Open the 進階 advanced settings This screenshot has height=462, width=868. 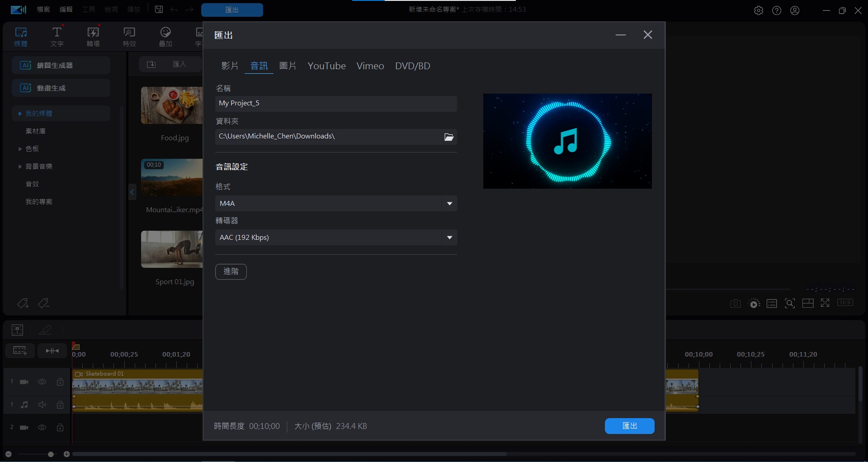click(x=231, y=271)
